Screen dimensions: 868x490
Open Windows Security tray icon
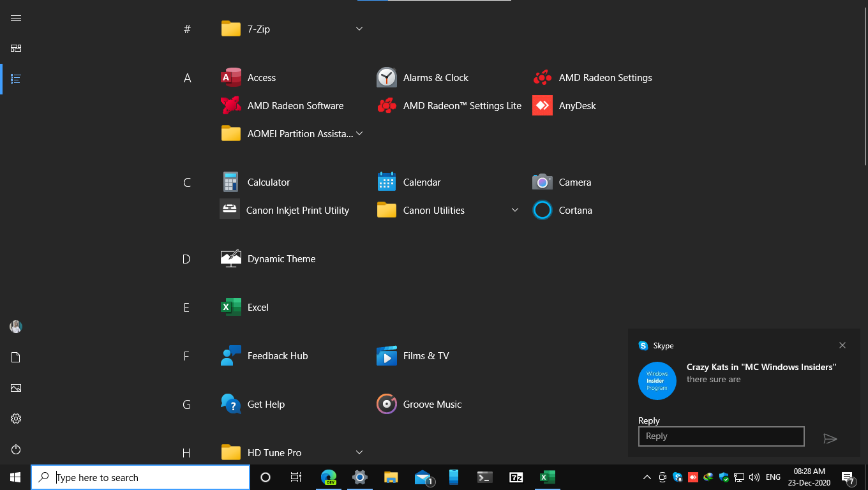pos(724,477)
